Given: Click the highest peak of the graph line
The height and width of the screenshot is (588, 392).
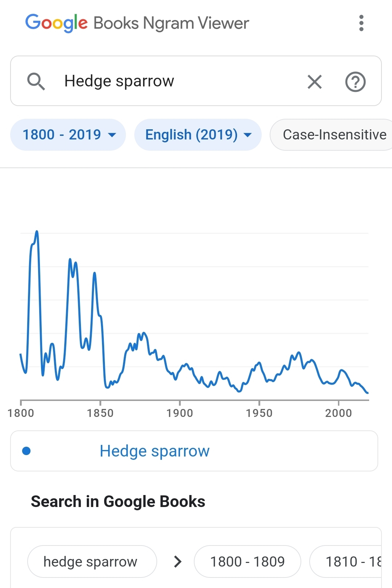Looking at the screenshot, I should pos(37,232).
